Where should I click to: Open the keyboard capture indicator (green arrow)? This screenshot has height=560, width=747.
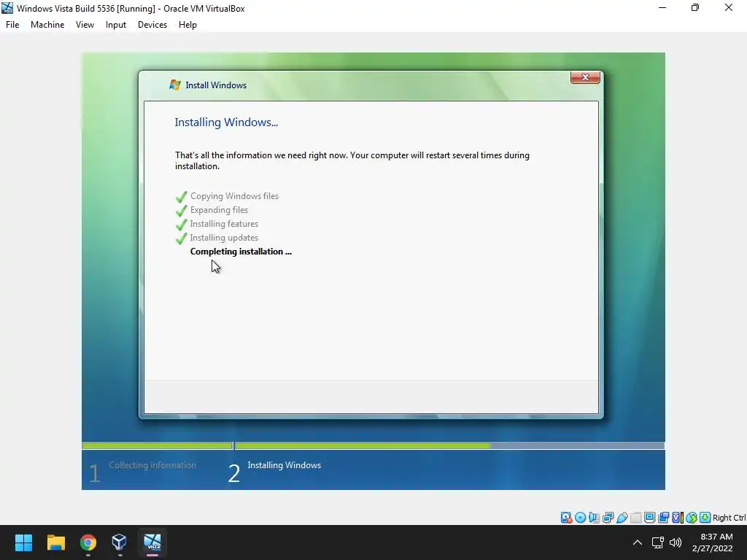coord(705,518)
